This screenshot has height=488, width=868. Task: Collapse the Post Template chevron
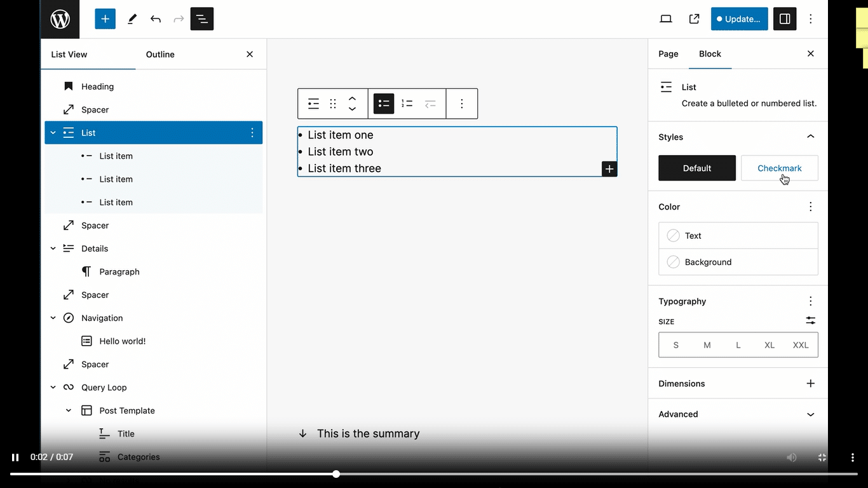tap(69, 410)
